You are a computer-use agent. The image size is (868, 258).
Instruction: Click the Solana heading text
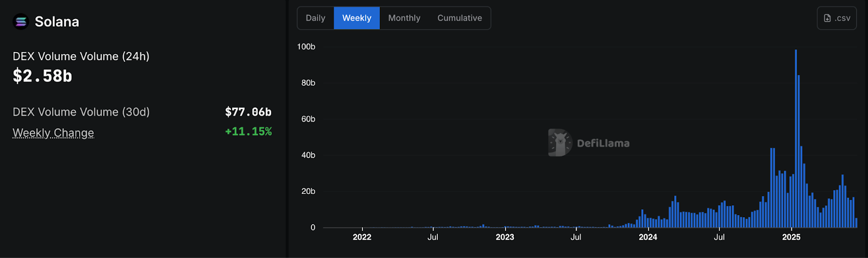pos(57,22)
